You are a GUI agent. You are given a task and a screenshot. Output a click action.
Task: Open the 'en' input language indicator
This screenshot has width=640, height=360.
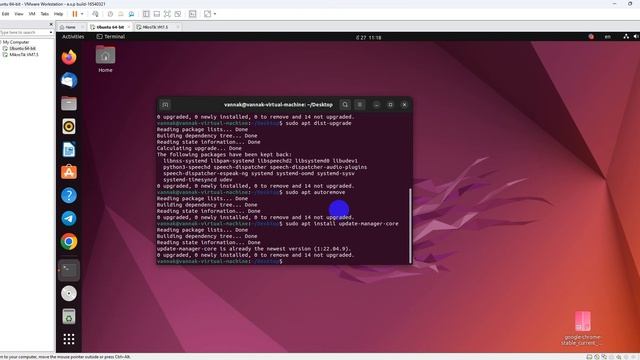[607, 37]
